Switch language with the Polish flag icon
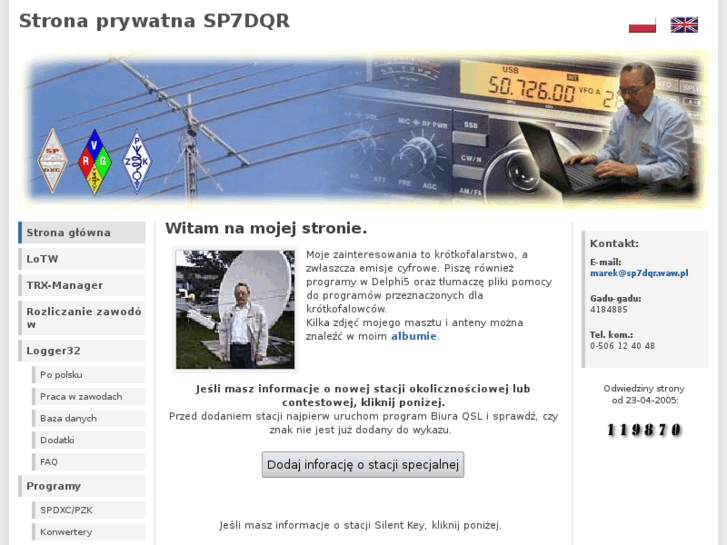Screen dimensions: 727x545 642,25
